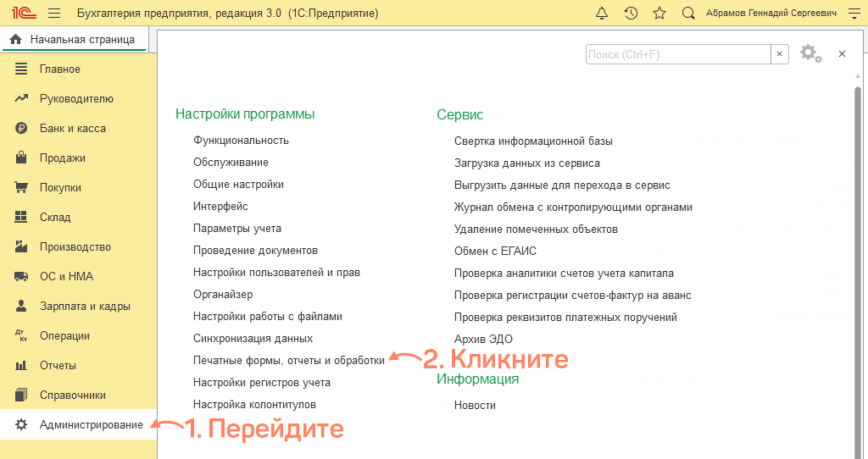Viewport: 868px width, 459px height.
Task: Click the ОС и НМА truck icon
Action: [21, 277]
